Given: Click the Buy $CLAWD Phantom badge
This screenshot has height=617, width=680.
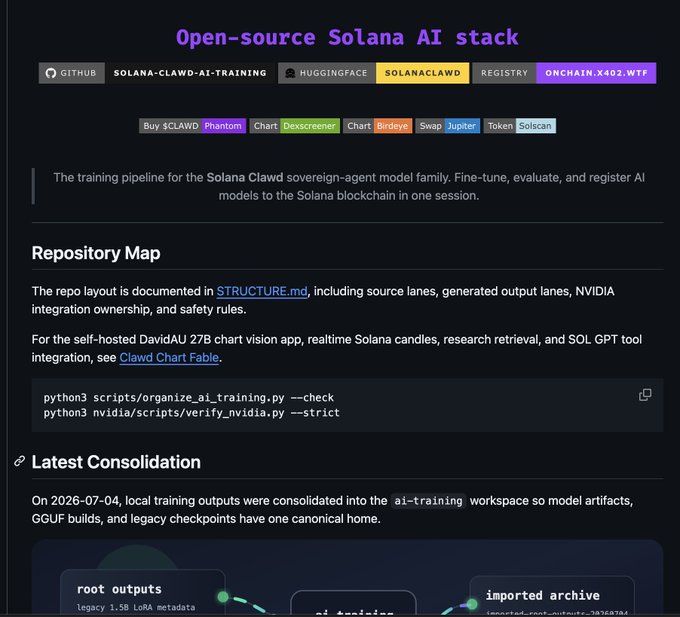Looking at the screenshot, I should coord(192,126).
